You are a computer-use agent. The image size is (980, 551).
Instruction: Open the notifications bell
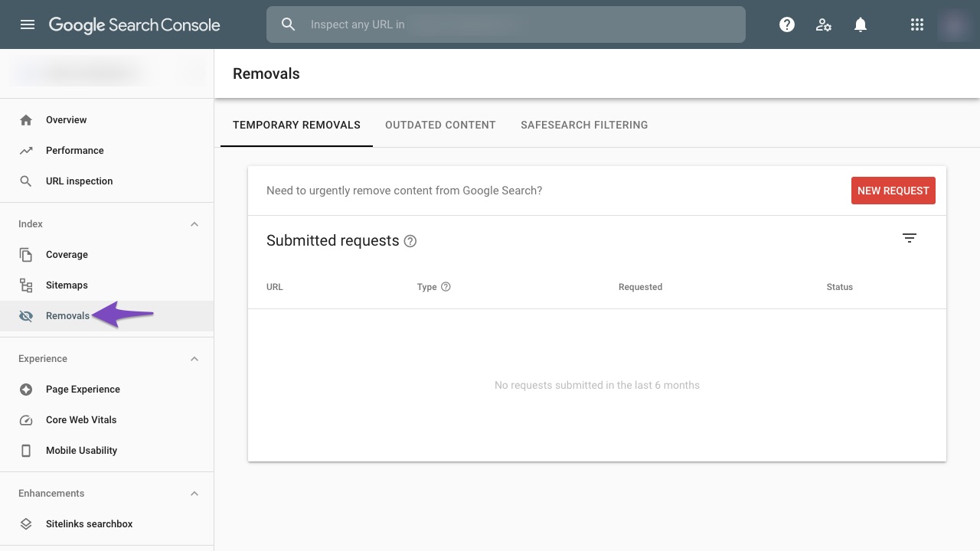[861, 24]
